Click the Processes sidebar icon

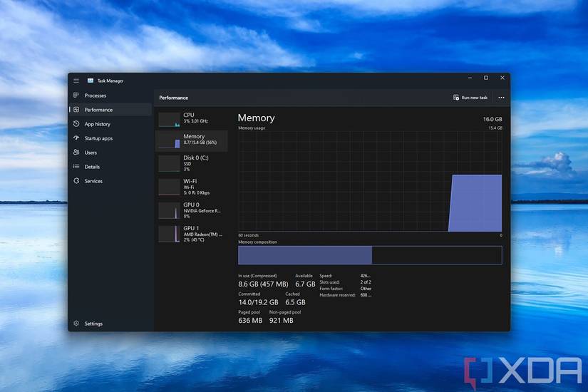(76, 96)
